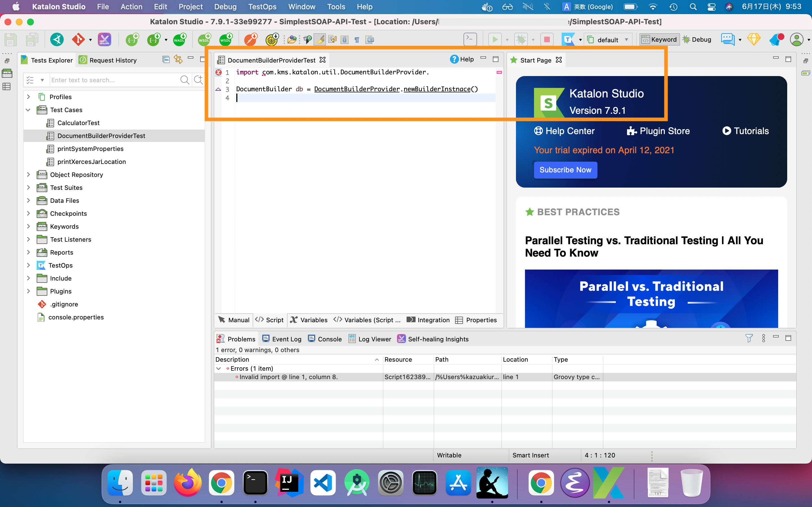Click the red Stop execution button
Viewport: 812px width, 507px height.
[547, 39]
